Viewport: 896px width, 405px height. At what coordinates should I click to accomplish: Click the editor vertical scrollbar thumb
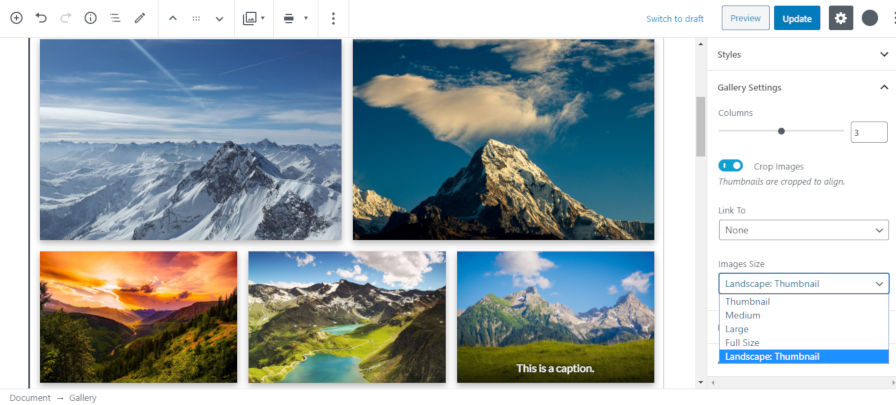[x=701, y=126]
